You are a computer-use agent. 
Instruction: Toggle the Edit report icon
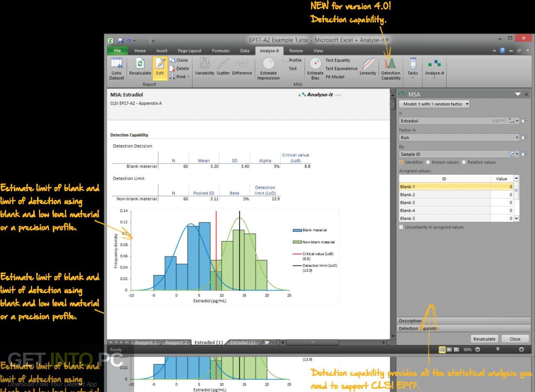(161, 69)
